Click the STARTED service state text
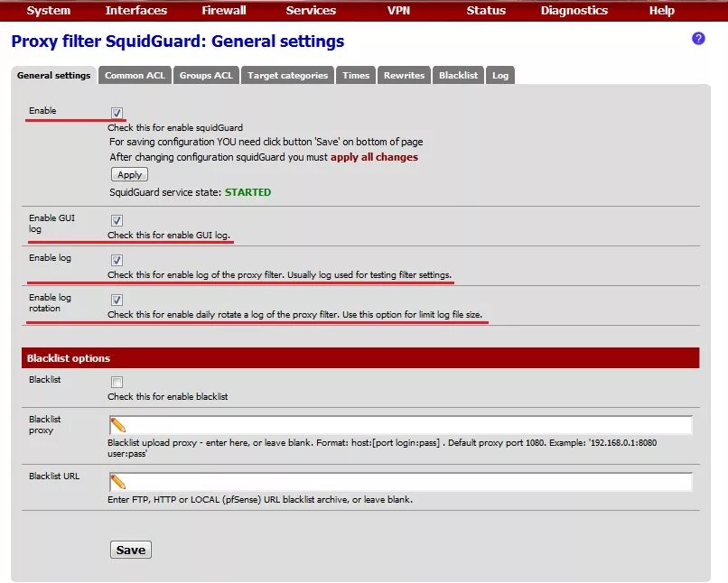Image resolution: width=728 pixels, height=583 pixels. [247, 192]
